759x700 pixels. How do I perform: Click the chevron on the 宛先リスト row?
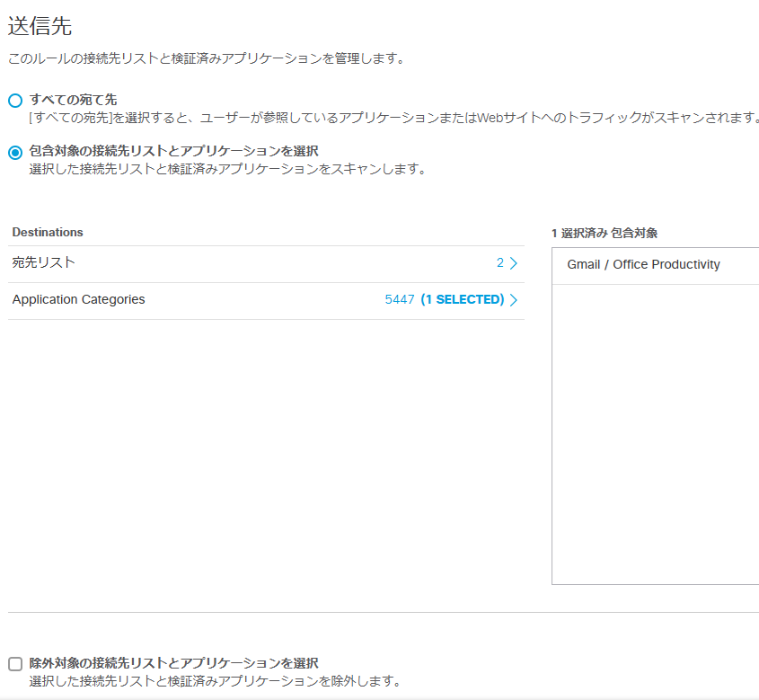514,261
